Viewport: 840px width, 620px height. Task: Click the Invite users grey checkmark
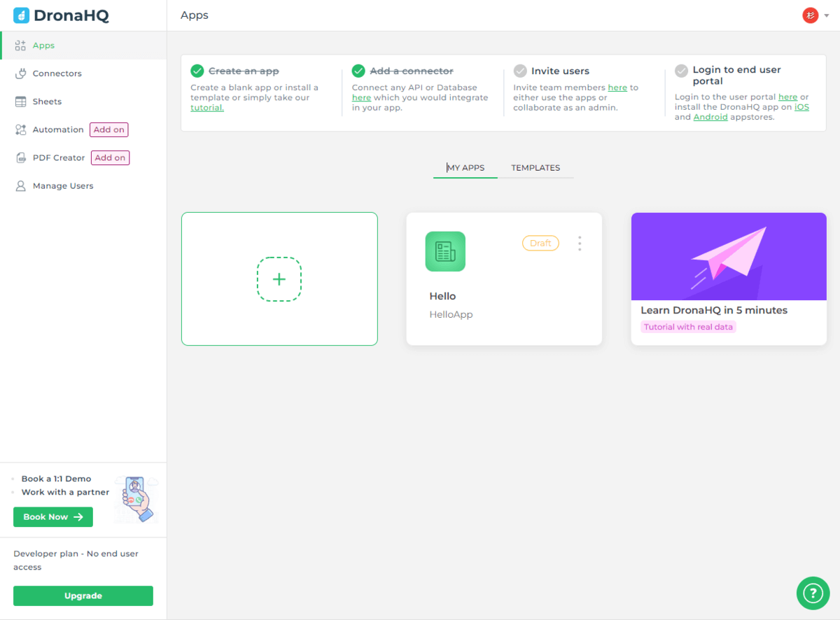pos(520,71)
